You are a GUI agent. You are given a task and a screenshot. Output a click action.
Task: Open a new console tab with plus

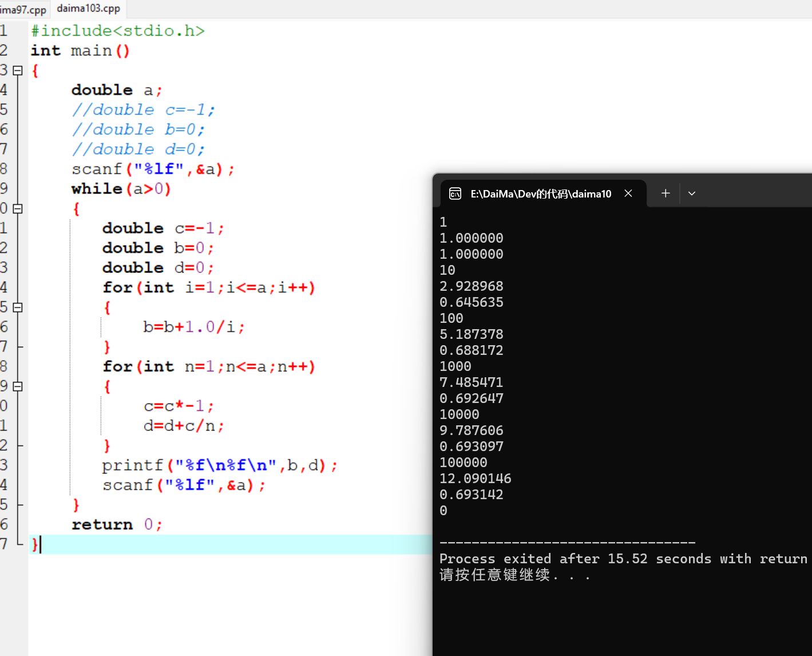point(666,193)
